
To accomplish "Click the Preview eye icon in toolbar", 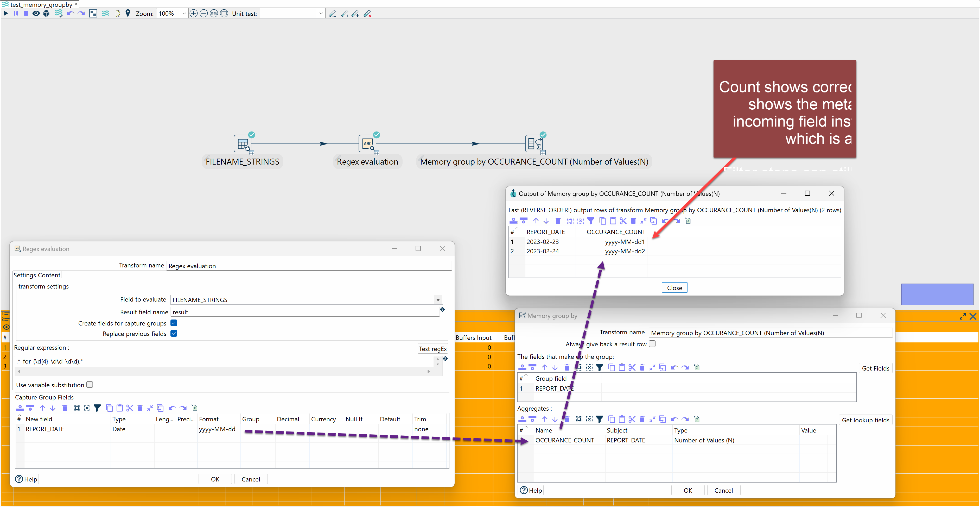I will [x=36, y=13].
